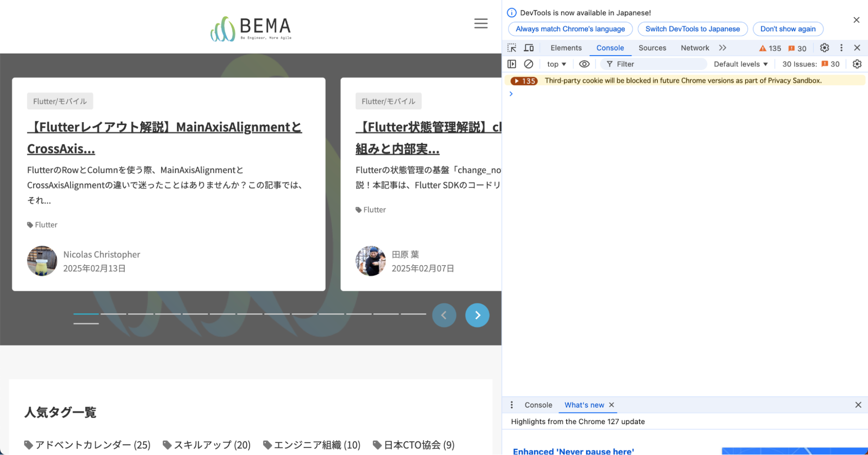Screen dimensions: 868x455
Task: Open the DevTools three-dot customize menu
Action: pyautogui.click(x=841, y=48)
